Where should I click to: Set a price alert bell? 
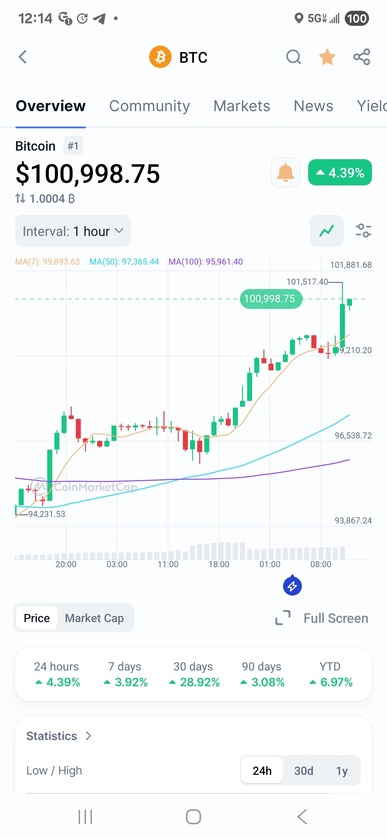pyautogui.click(x=285, y=172)
